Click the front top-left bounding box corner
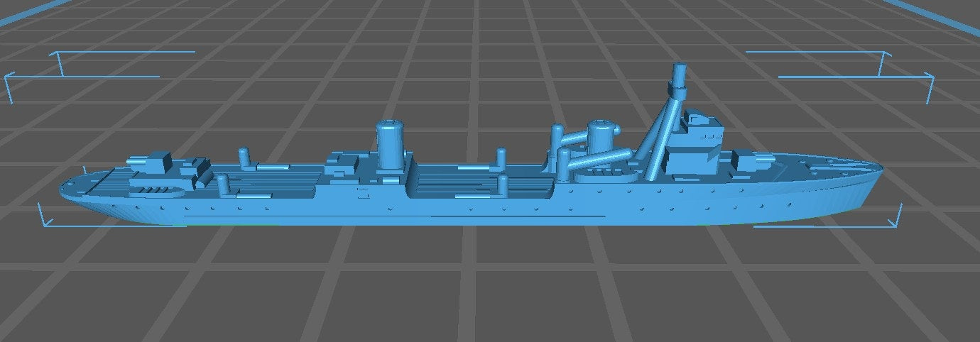980x342 pixels. (x=9, y=77)
